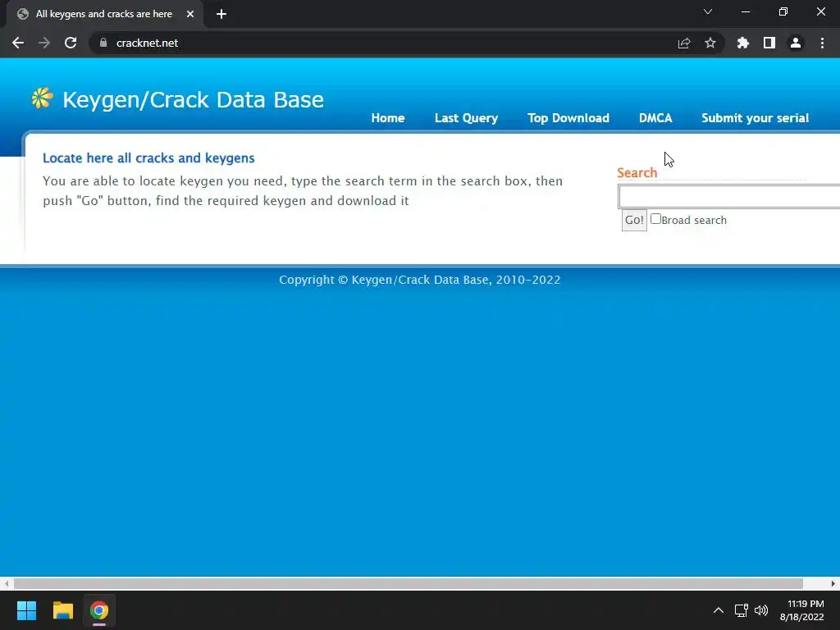Click the scrollbar left arrow

tap(6, 583)
